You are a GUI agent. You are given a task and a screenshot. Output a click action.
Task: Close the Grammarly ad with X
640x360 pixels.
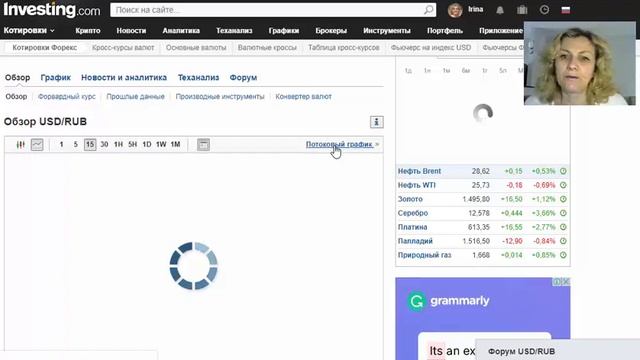(566, 282)
